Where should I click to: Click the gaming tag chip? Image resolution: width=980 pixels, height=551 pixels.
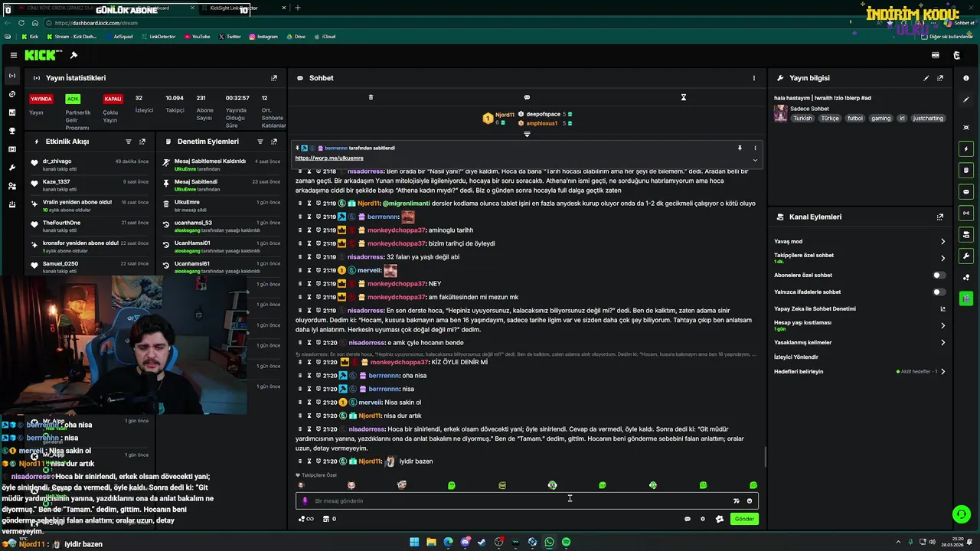coord(880,119)
